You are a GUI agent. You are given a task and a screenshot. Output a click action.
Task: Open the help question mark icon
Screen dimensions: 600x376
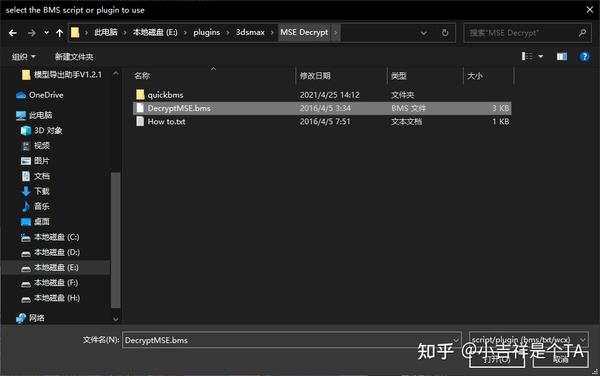point(584,57)
